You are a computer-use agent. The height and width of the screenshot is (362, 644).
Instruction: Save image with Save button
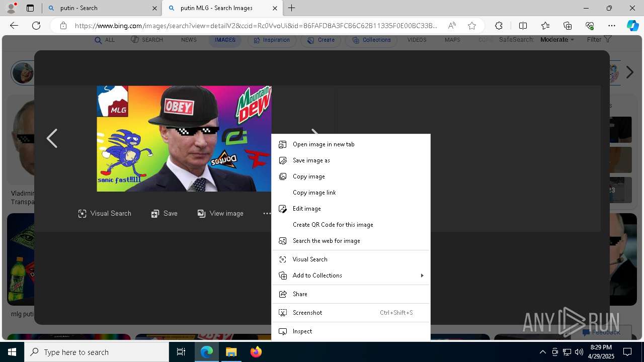point(165,214)
